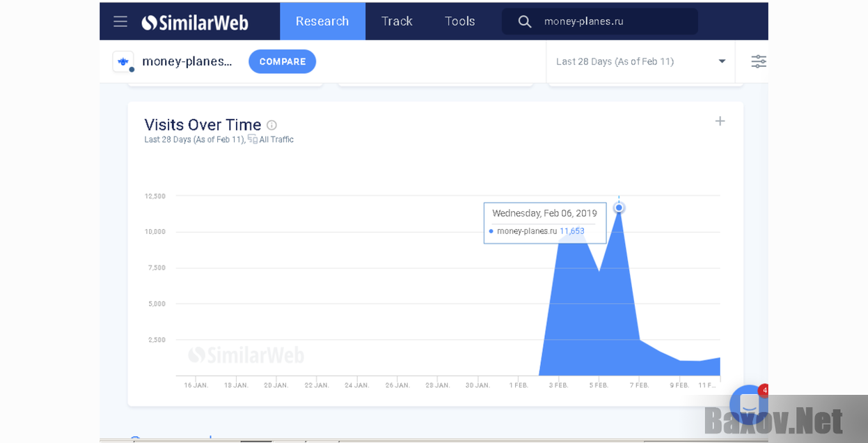Click the 5 FEB. axis label
The width and height of the screenshot is (868, 443).
coord(599,385)
